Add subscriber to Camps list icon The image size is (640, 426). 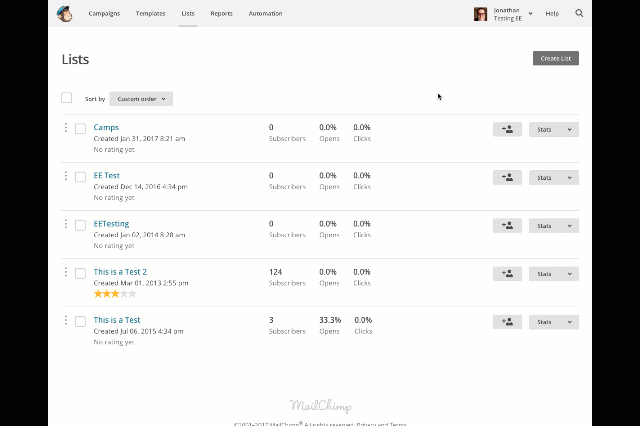point(507,129)
